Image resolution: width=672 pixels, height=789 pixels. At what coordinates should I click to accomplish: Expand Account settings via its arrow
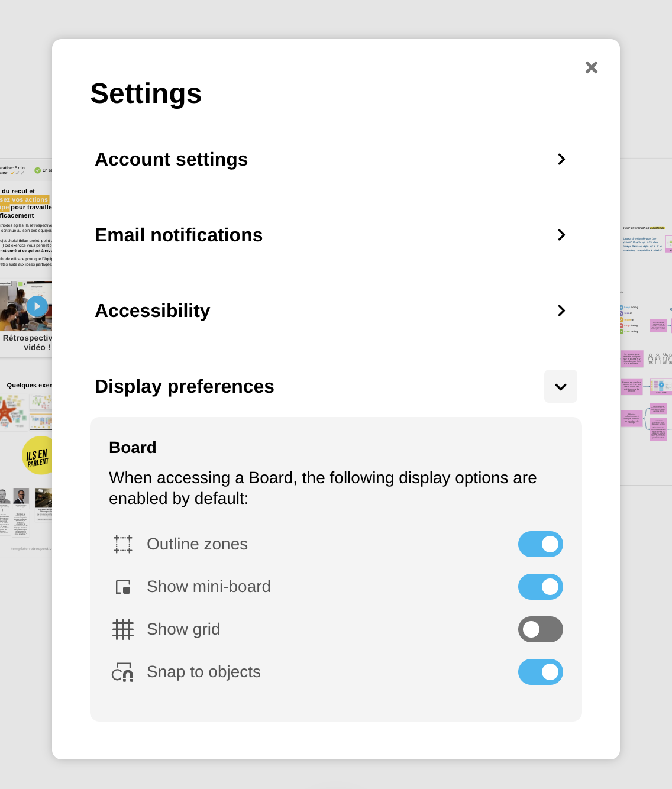561,159
